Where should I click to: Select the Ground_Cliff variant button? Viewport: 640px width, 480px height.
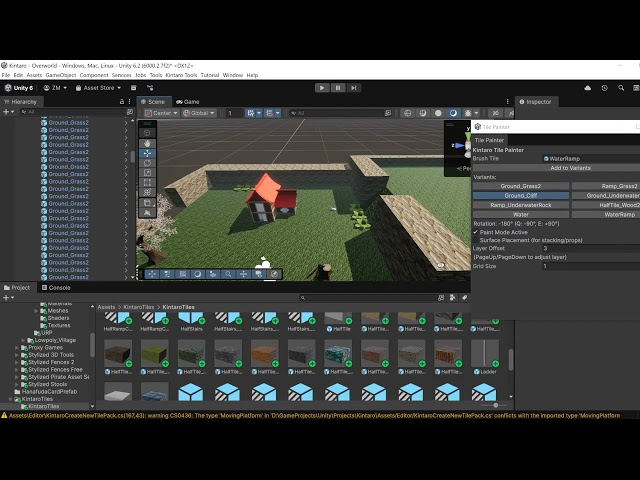521,196
